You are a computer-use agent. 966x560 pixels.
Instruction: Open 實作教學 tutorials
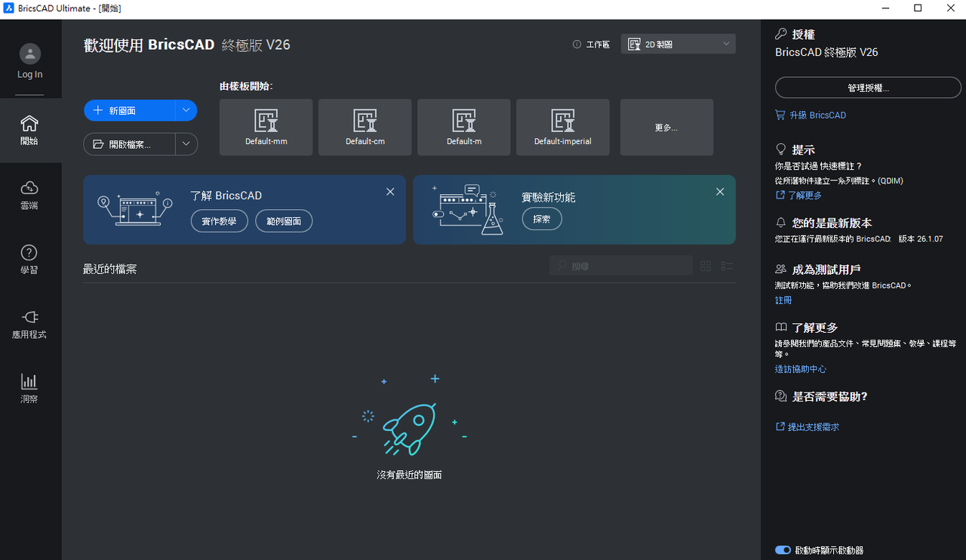point(219,221)
